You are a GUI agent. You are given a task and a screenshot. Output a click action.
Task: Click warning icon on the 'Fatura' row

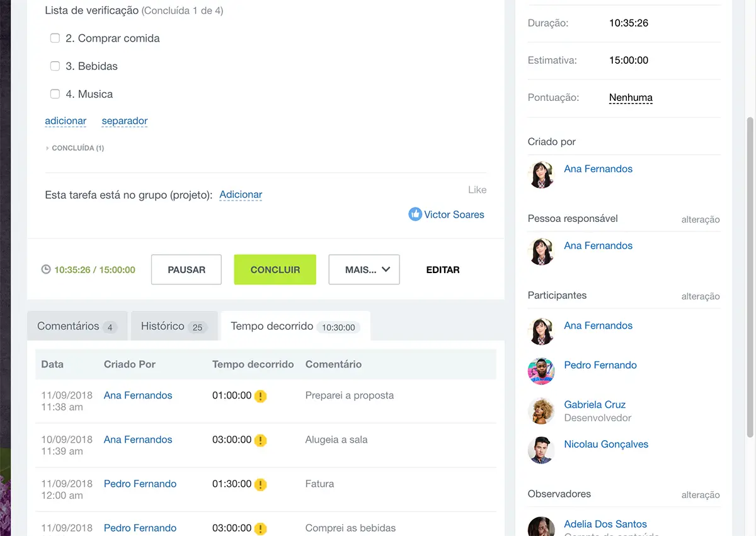point(260,484)
